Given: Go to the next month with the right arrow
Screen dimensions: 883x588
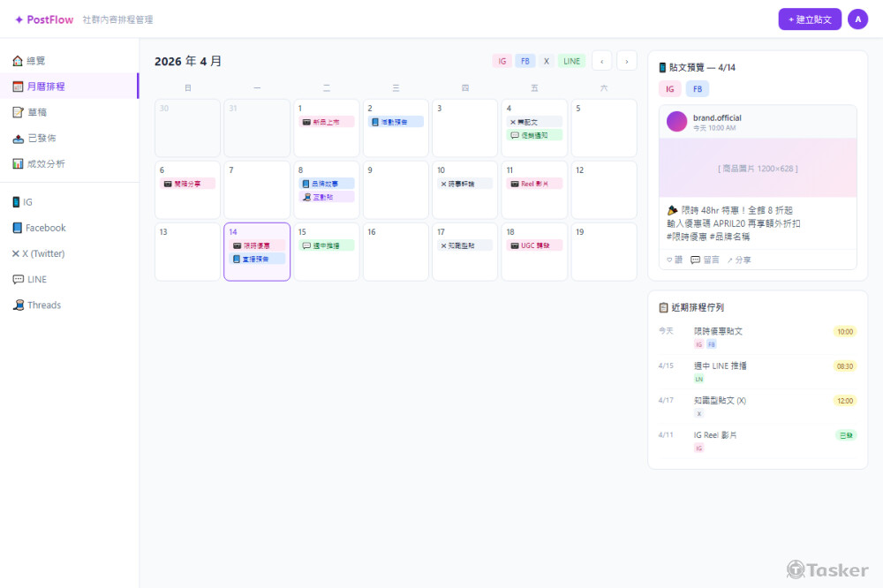Looking at the screenshot, I should click(625, 61).
